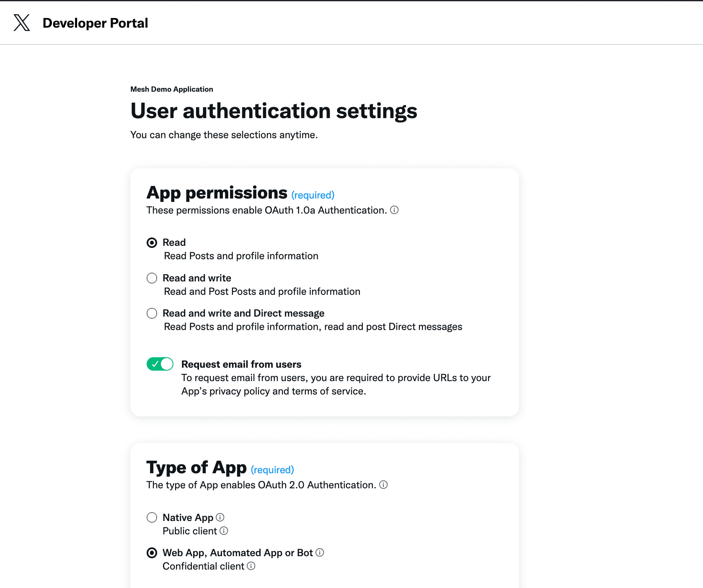Select the Read and write permission
The image size is (703, 588).
[x=152, y=278]
